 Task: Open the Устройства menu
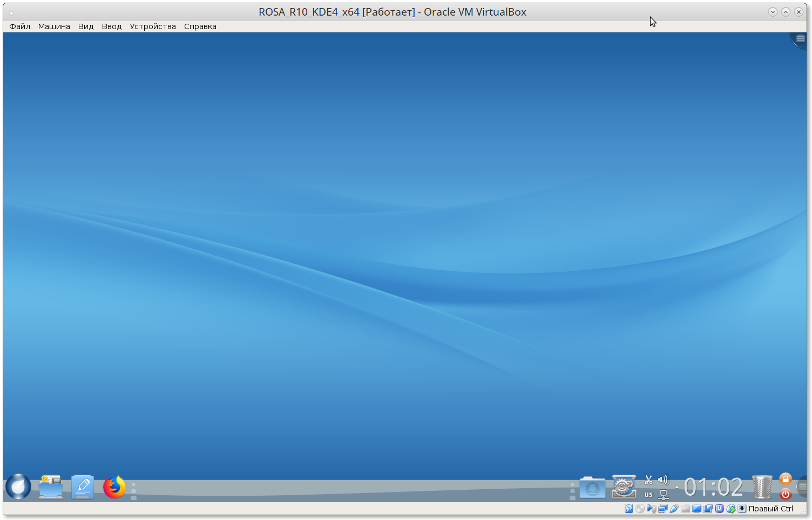tap(153, 26)
